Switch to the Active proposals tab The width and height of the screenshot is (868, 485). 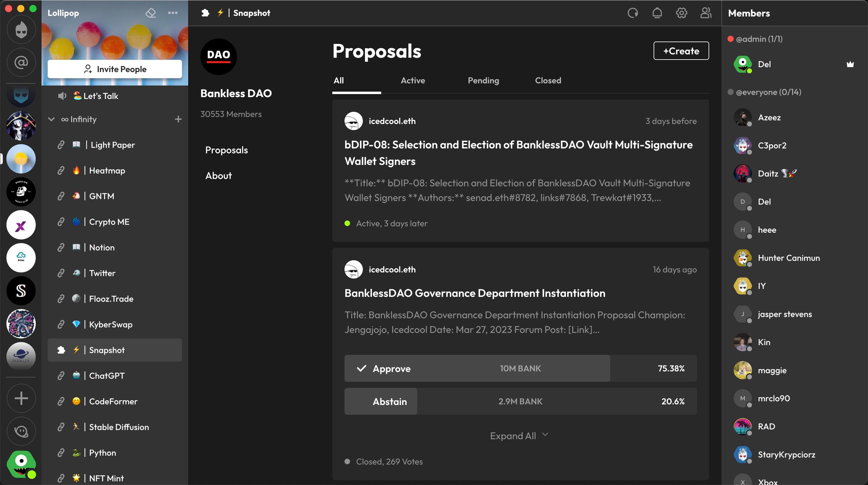413,81
